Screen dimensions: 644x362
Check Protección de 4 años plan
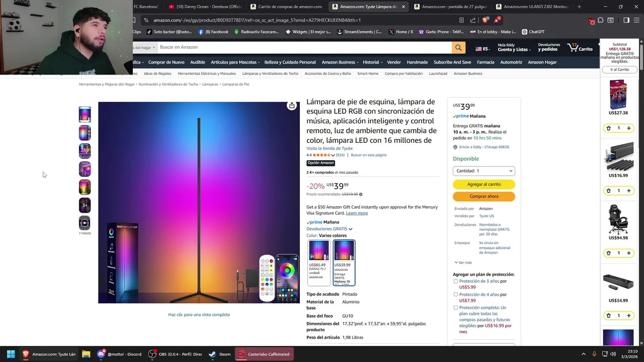pos(456,295)
